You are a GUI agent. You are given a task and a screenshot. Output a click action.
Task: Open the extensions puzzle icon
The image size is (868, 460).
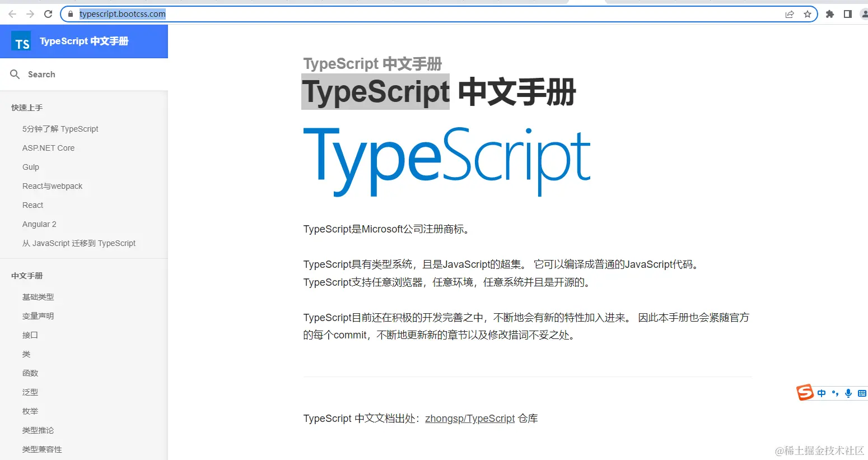830,14
